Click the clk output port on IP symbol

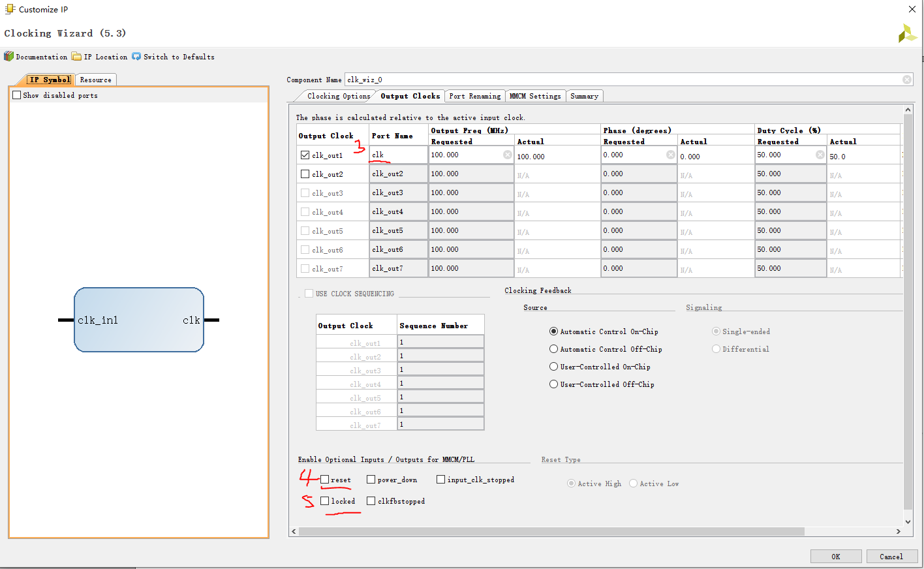pyautogui.click(x=191, y=320)
